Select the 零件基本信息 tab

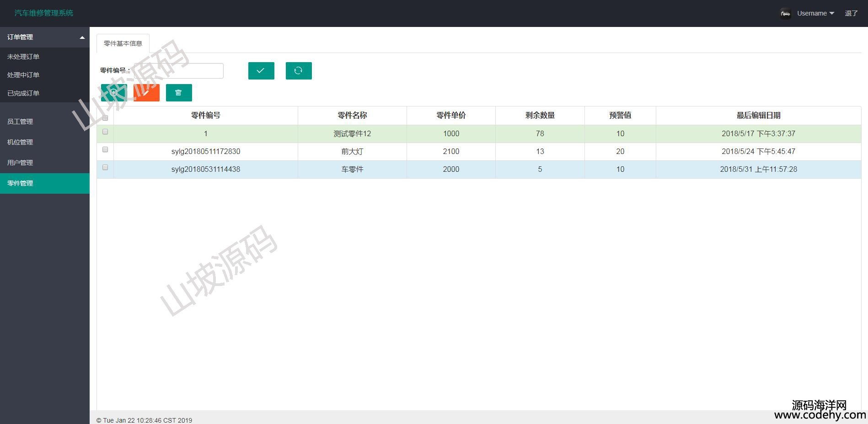pyautogui.click(x=123, y=43)
